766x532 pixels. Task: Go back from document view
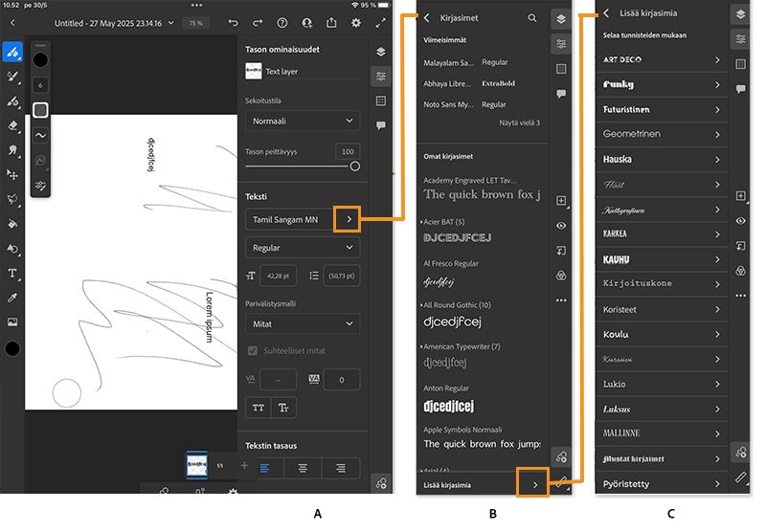coord(12,23)
